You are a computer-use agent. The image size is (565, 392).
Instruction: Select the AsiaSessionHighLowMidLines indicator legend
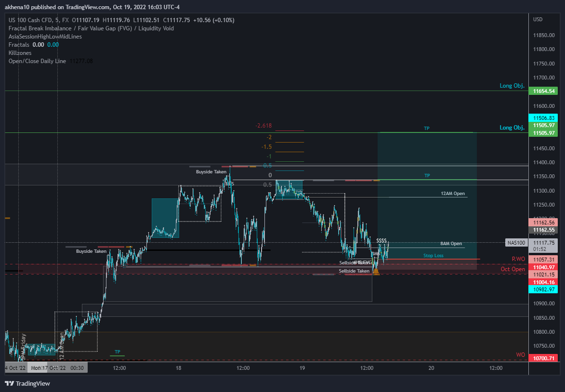[x=45, y=37]
